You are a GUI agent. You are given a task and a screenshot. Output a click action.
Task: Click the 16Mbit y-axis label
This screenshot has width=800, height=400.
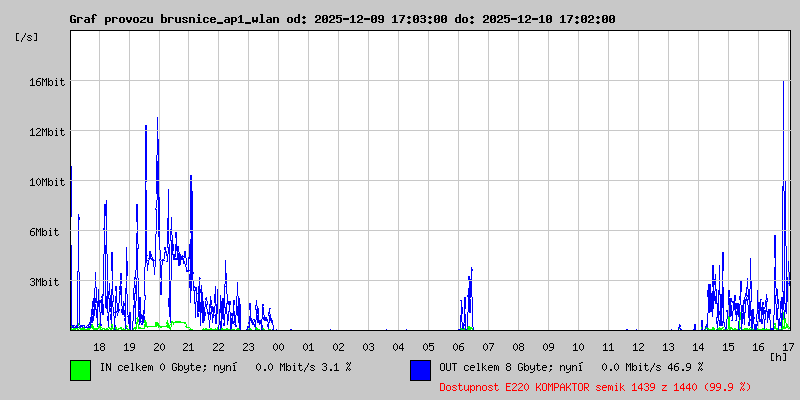click(x=46, y=82)
